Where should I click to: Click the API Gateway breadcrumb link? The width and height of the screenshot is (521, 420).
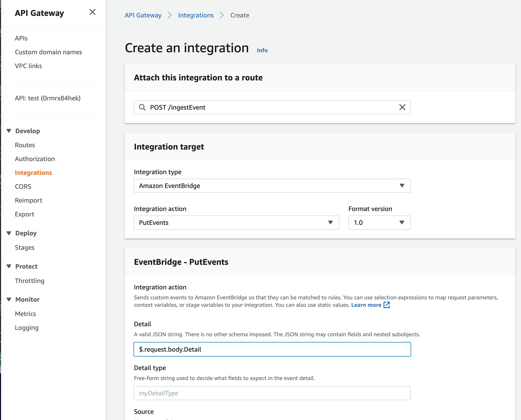pyautogui.click(x=143, y=15)
